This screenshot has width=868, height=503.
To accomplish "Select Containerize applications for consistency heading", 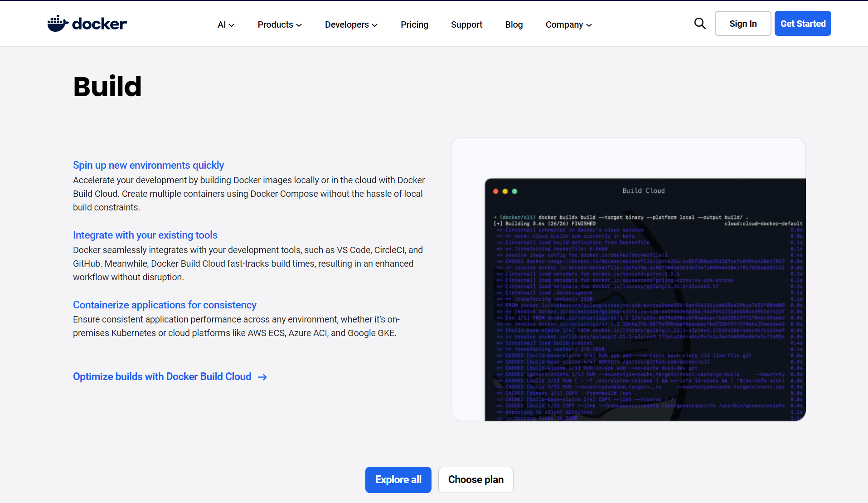I will 165,305.
